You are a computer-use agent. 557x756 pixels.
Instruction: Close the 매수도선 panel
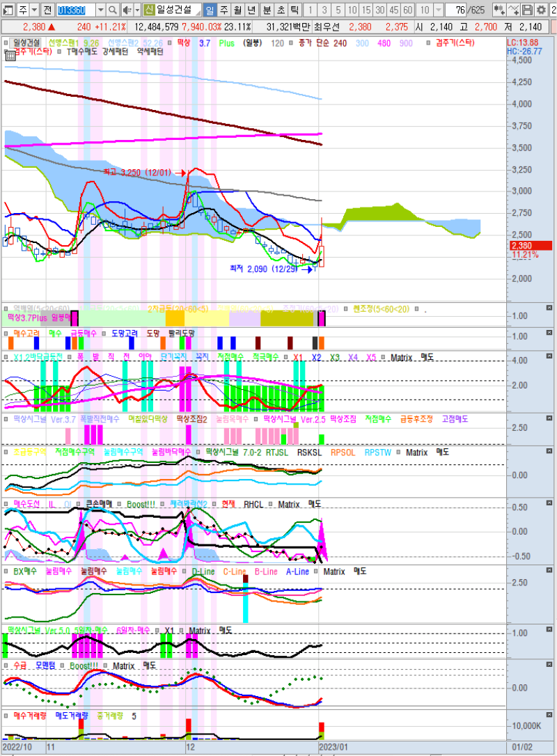[549, 503]
